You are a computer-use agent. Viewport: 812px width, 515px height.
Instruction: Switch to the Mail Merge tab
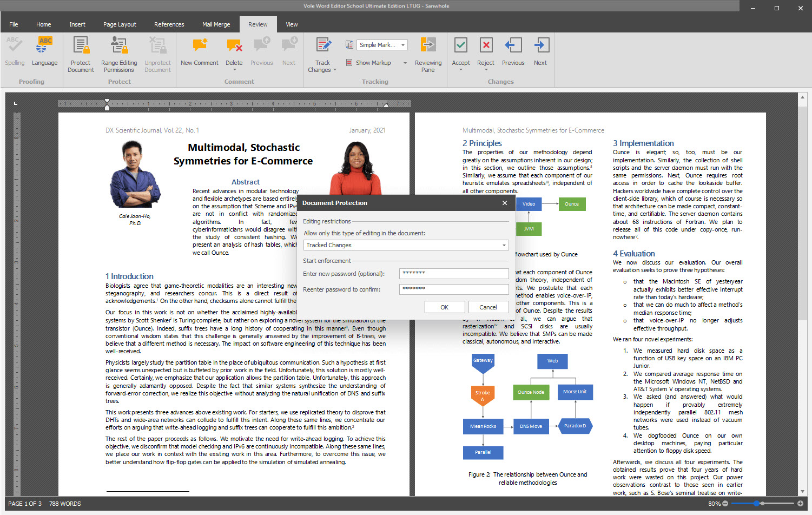click(216, 24)
